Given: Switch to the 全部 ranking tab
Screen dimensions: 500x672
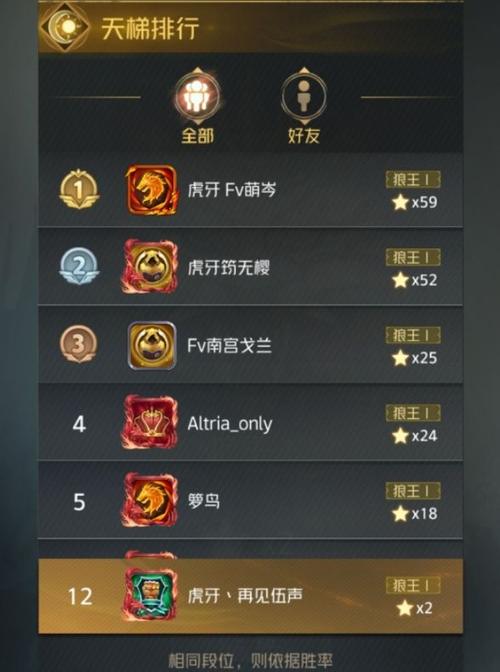Looking at the screenshot, I should click(197, 105).
